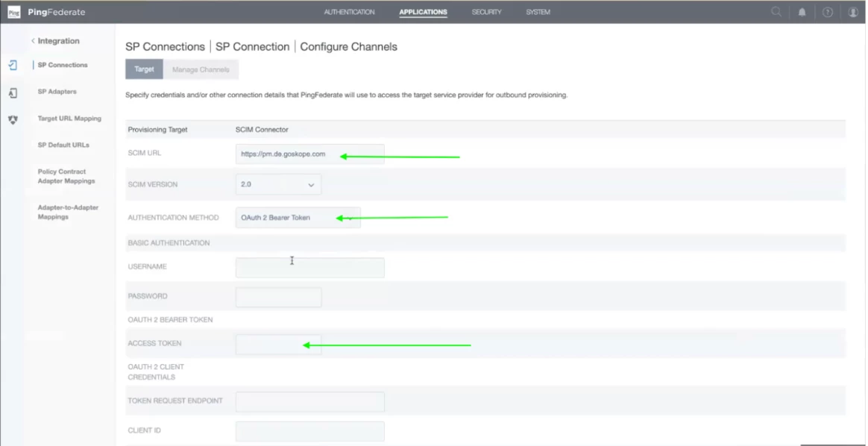This screenshot has width=868, height=446.
Task: Click into the ACCESS TOKEN field
Action: pyautogui.click(x=278, y=344)
